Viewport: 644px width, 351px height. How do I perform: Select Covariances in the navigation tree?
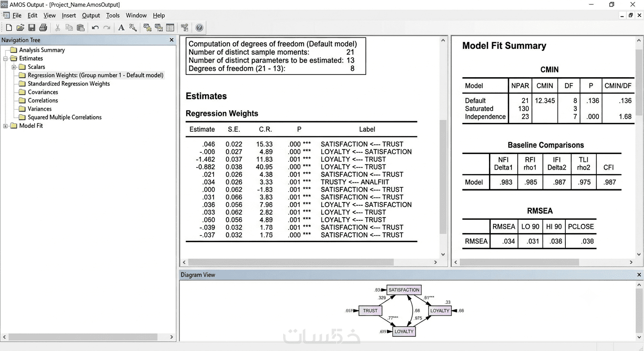43,92
